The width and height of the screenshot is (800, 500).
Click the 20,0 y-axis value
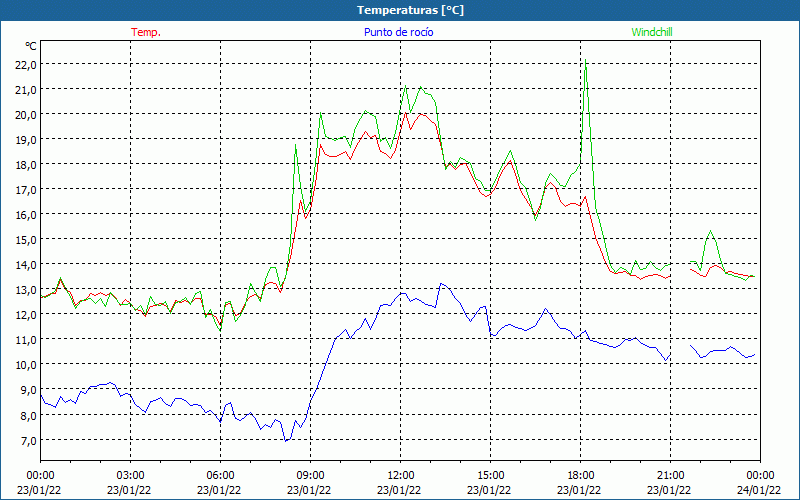[x=27, y=114]
